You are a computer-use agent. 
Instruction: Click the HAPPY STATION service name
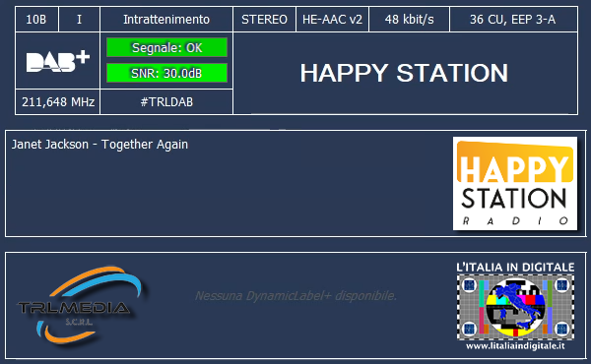(x=404, y=73)
